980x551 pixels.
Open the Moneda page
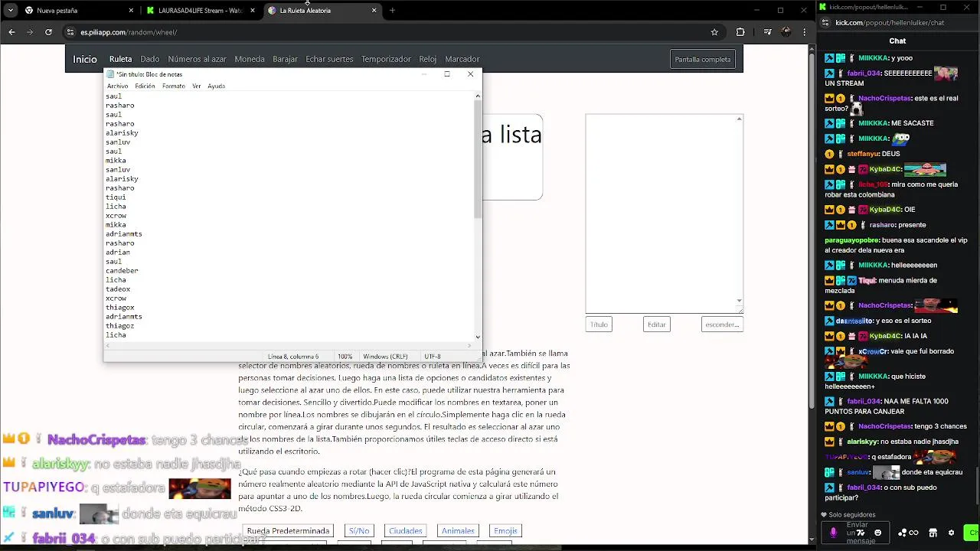pos(250,59)
